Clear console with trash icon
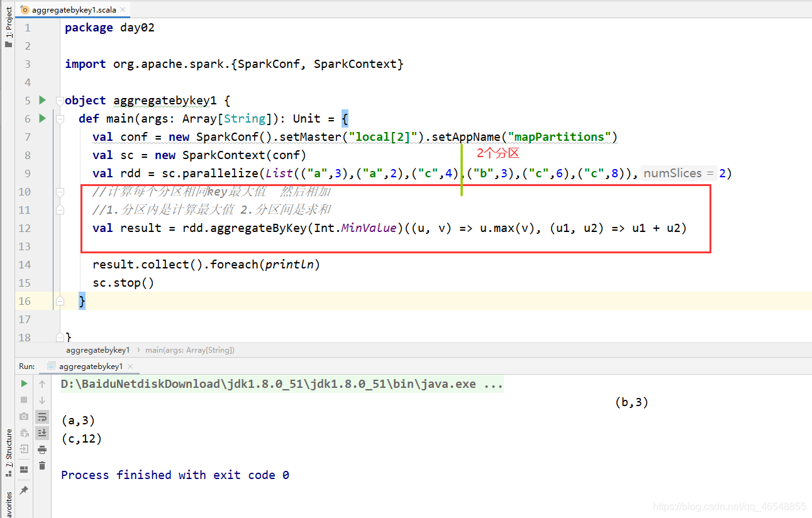This screenshot has width=812, height=518. (42, 465)
